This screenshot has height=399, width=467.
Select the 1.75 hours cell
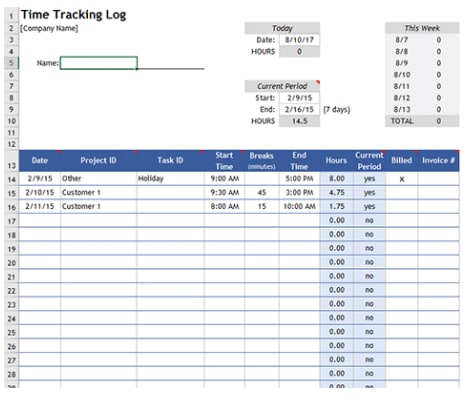click(x=336, y=207)
